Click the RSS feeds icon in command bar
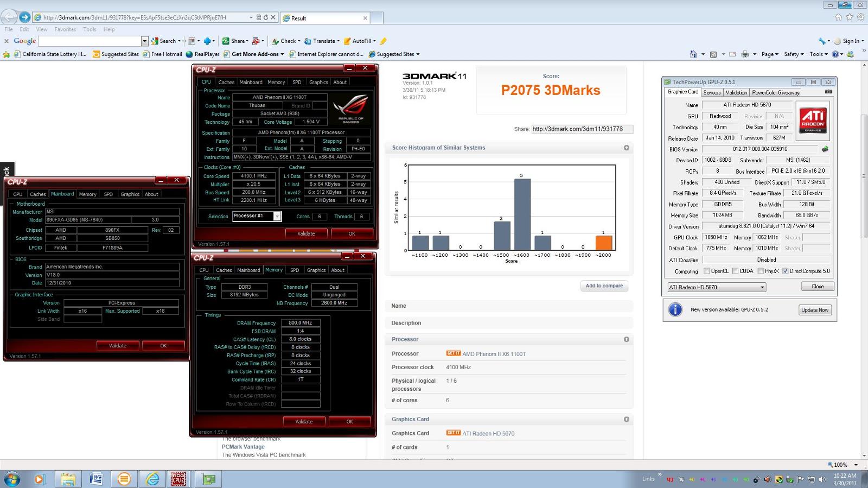 (x=713, y=54)
